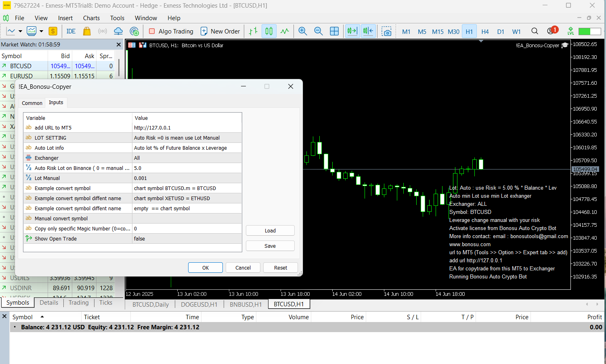Viewport: 606px width, 364px height.
Task: Edit the Auto Risk Lot value 5.0
Action: click(x=187, y=168)
